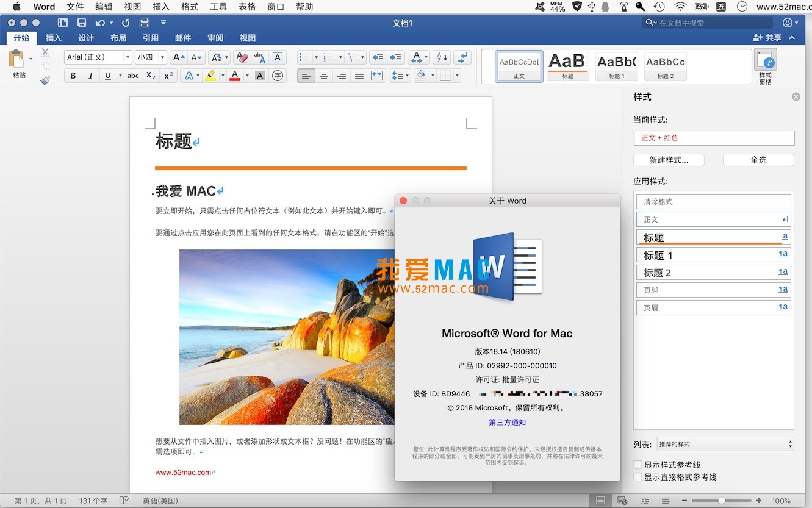812x508 pixels.
Task: Switch to the 布局 ribbon tab
Action: [118, 38]
